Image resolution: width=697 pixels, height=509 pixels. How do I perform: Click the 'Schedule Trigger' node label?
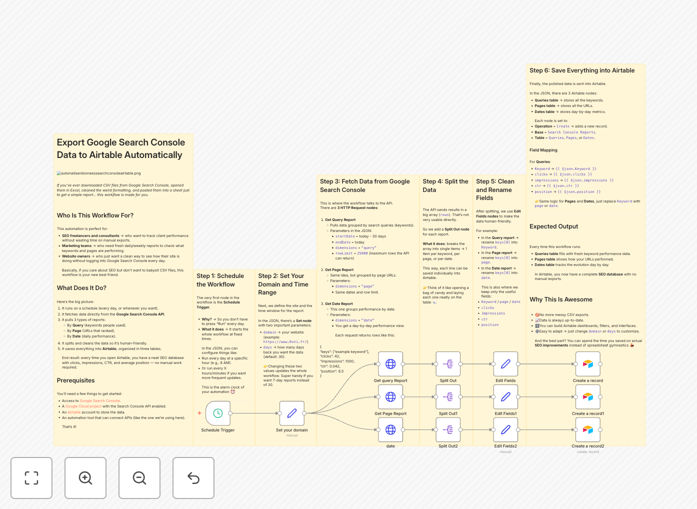pos(218,430)
